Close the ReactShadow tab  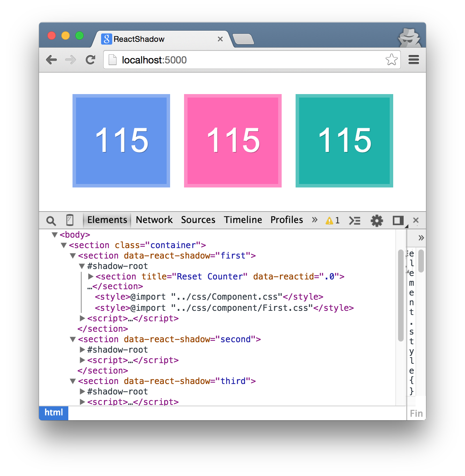(220, 39)
